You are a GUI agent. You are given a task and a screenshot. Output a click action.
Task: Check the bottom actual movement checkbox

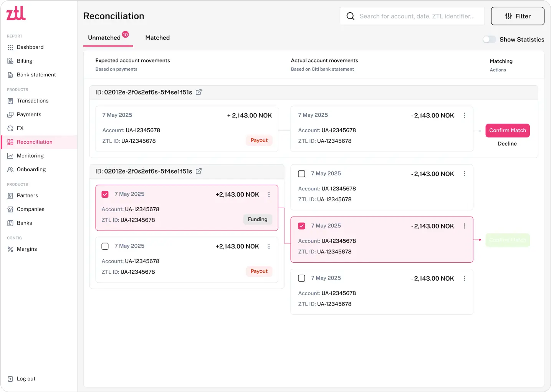[302, 278]
